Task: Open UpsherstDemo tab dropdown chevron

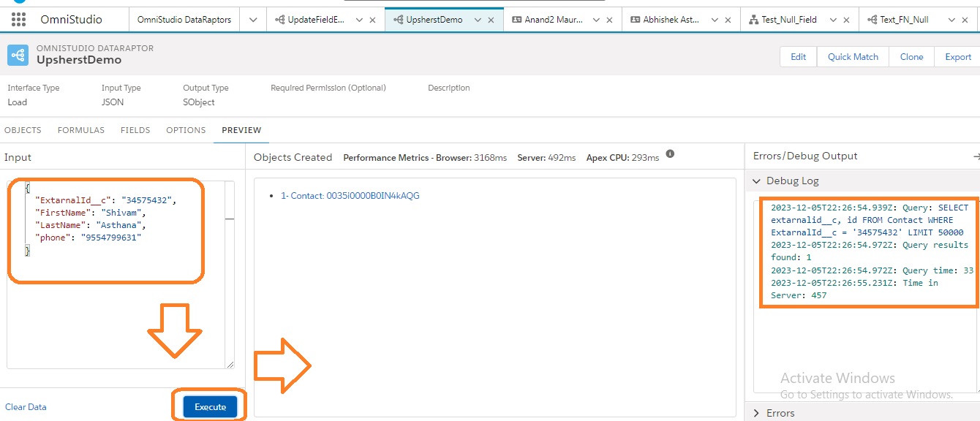Action: point(476,20)
